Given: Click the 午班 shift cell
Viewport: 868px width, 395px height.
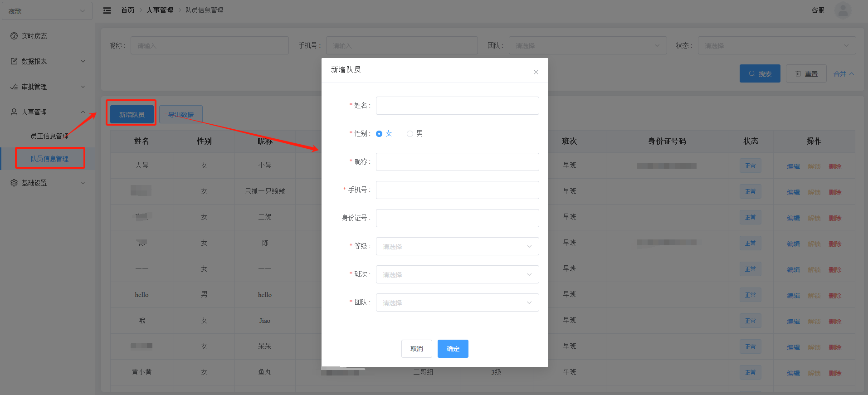Looking at the screenshot, I should pyautogui.click(x=570, y=372).
